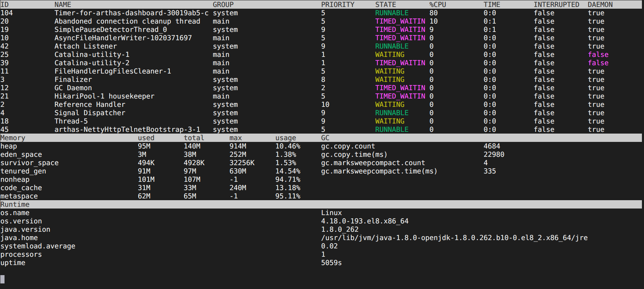
Task: Click the NAME column header
Action: click(62, 5)
